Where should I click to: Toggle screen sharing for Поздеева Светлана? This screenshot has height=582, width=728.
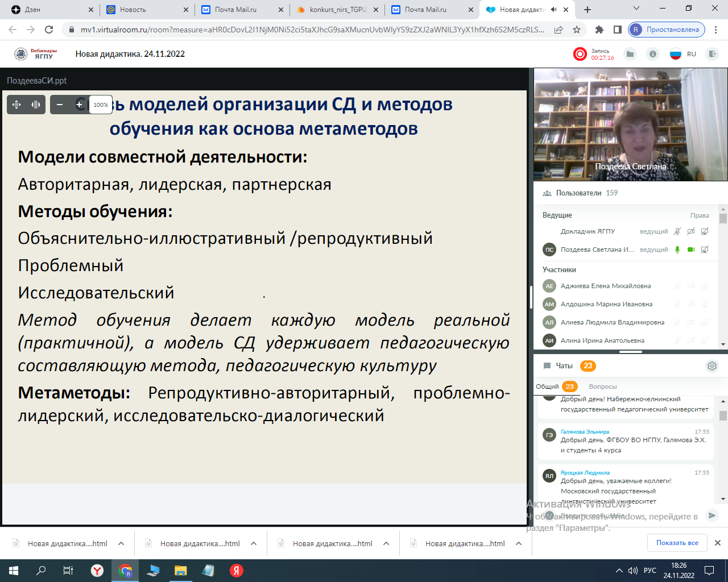click(x=705, y=250)
